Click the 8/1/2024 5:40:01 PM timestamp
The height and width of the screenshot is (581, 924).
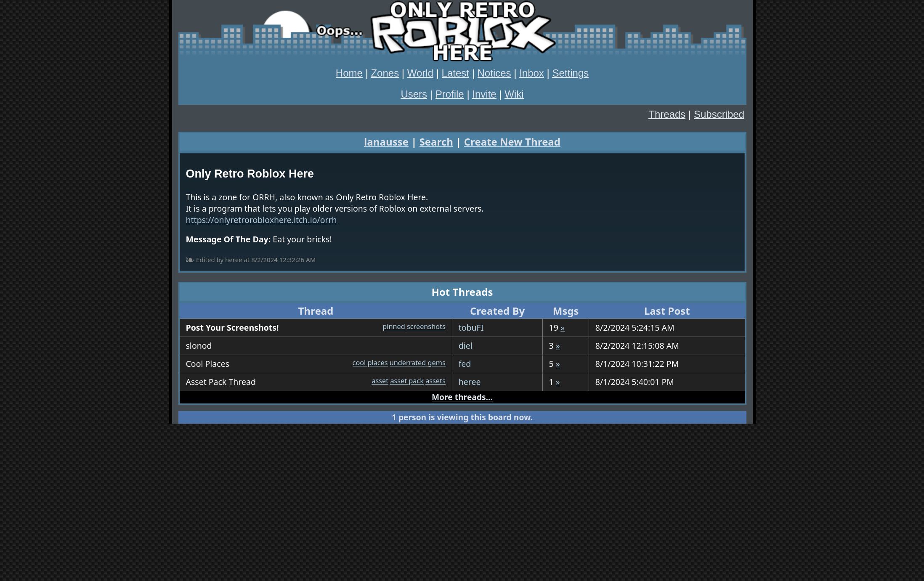[x=634, y=382]
